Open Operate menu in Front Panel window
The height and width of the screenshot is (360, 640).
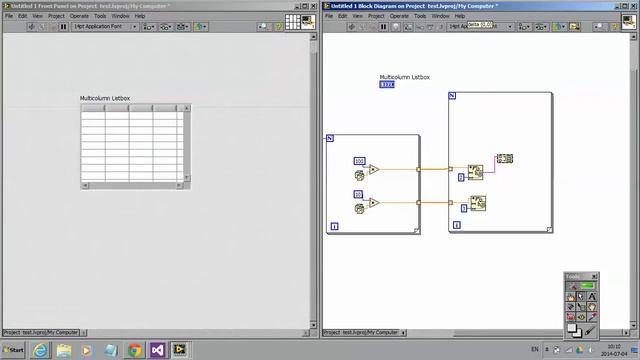(79, 16)
